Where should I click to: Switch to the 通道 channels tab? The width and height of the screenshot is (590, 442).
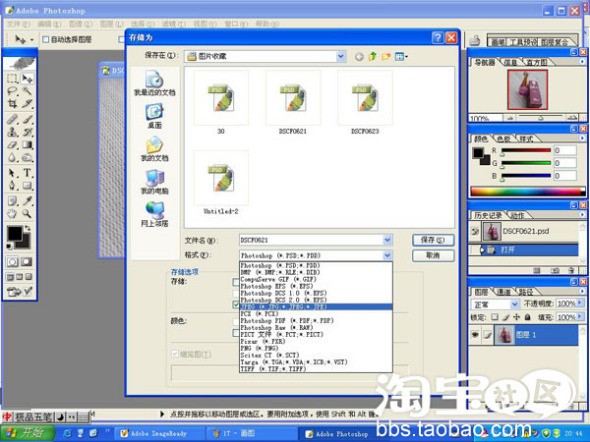[504, 292]
